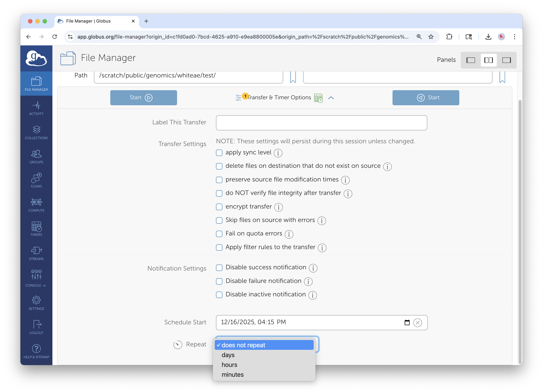
Task: Open bookmark icon next to source path
Action: pyautogui.click(x=293, y=77)
